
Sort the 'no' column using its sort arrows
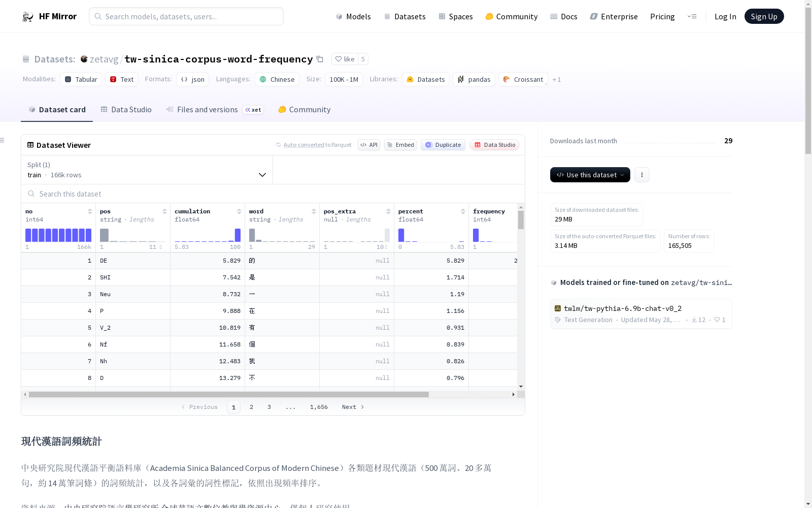[x=90, y=211]
